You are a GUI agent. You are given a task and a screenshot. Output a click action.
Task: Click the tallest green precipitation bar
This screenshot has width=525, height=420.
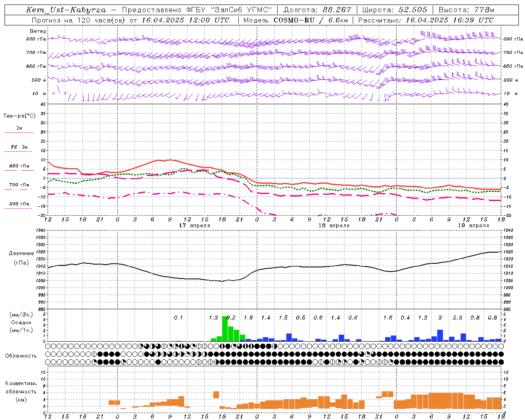click(225, 329)
